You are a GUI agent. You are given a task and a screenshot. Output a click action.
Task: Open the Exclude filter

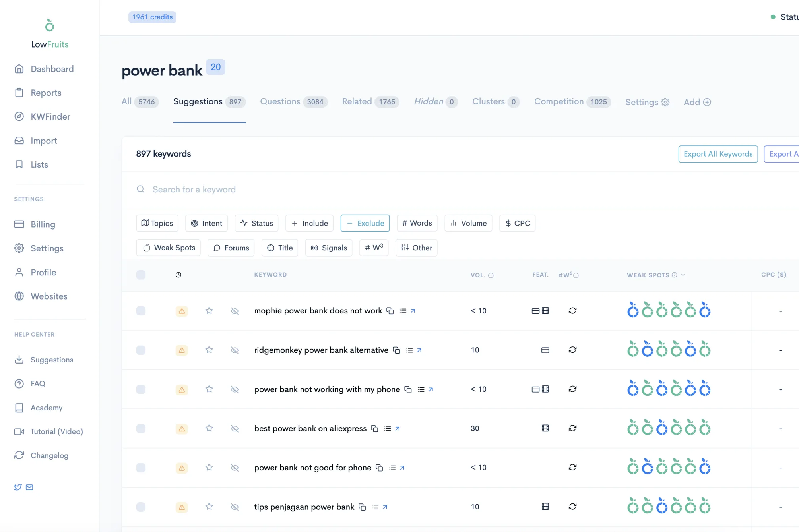pyautogui.click(x=365, y=223)
